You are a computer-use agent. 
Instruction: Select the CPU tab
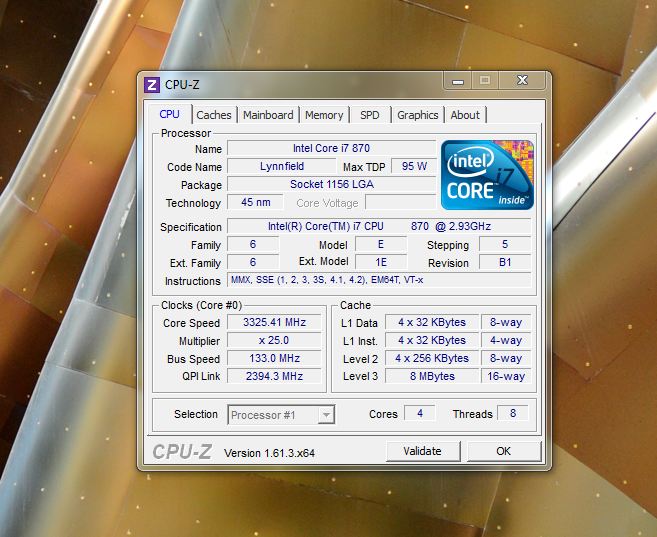169,114
